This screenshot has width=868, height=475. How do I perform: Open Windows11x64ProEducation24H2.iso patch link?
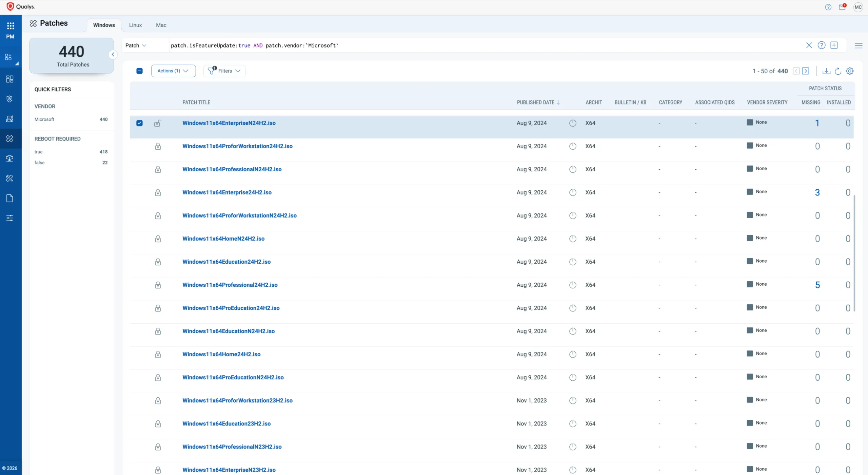[231, 308]
